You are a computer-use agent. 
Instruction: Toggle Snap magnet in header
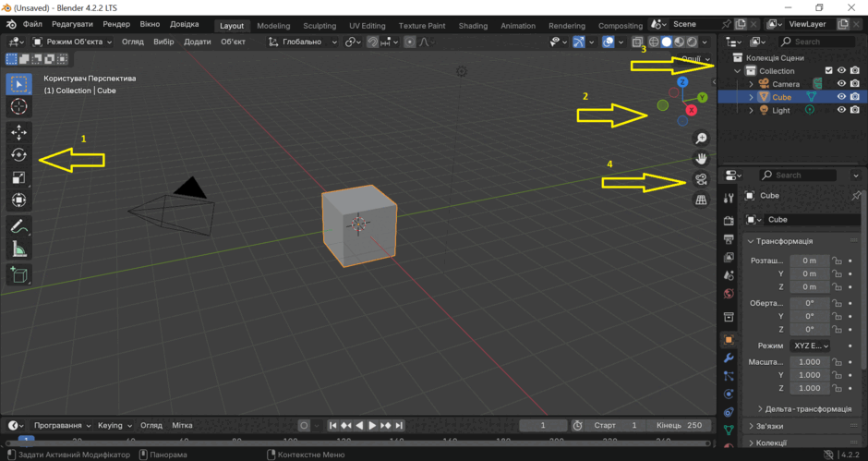pyautogui.click(x=372, y=42)
